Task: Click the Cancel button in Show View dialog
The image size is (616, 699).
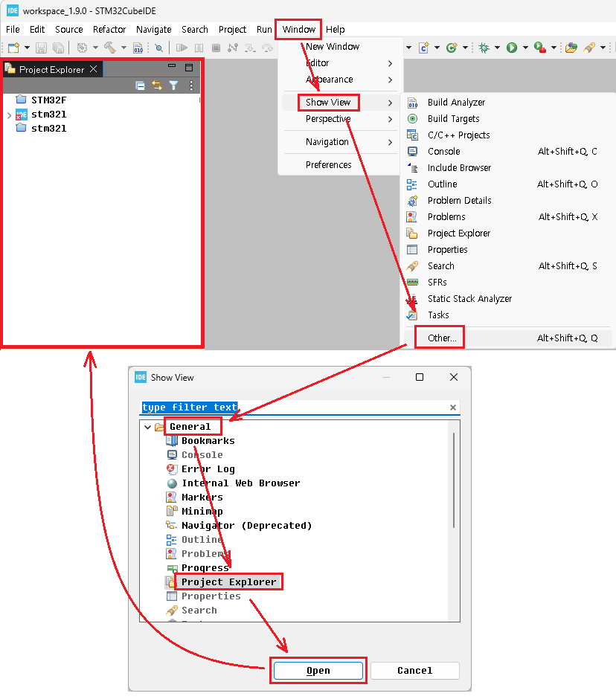Action: coord(415,671)
